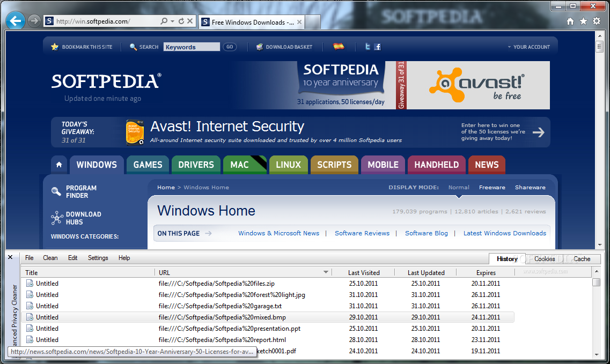Open the Clean menu
610x364 pixels.
(x=50, y=258)
